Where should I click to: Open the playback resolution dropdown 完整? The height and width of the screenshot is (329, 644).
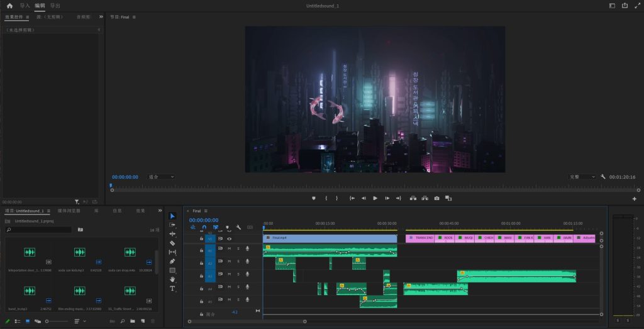pos(582,177)
